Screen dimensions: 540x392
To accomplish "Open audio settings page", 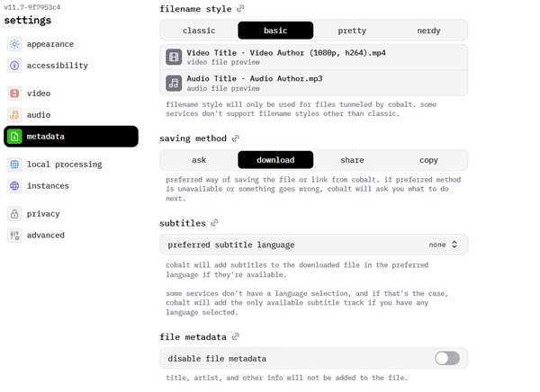I will [71, 114].
